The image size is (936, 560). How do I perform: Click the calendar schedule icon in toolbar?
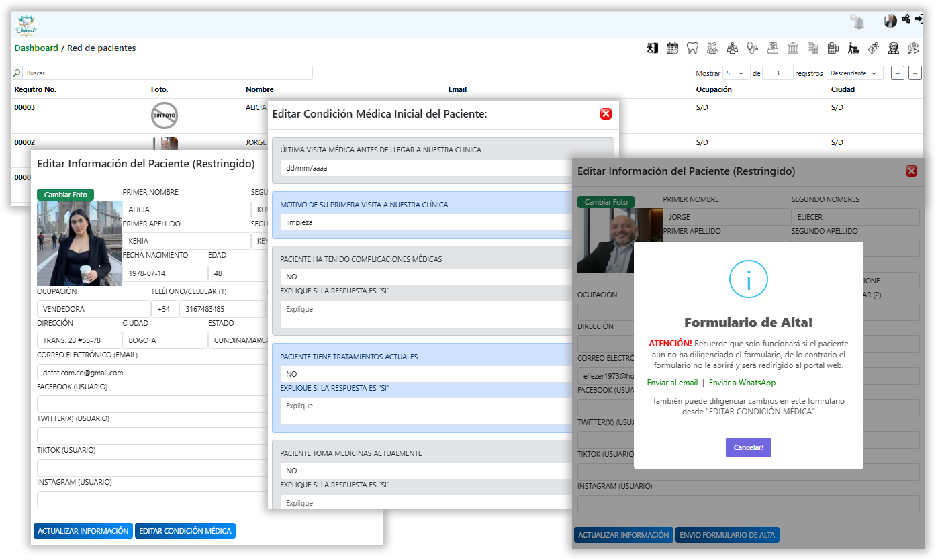coord(672,48)
